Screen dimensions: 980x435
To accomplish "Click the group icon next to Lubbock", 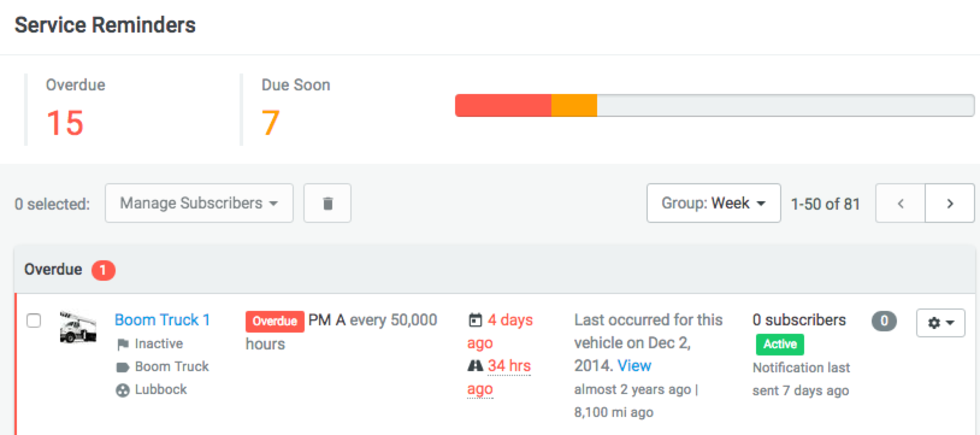I will [123, 390].
